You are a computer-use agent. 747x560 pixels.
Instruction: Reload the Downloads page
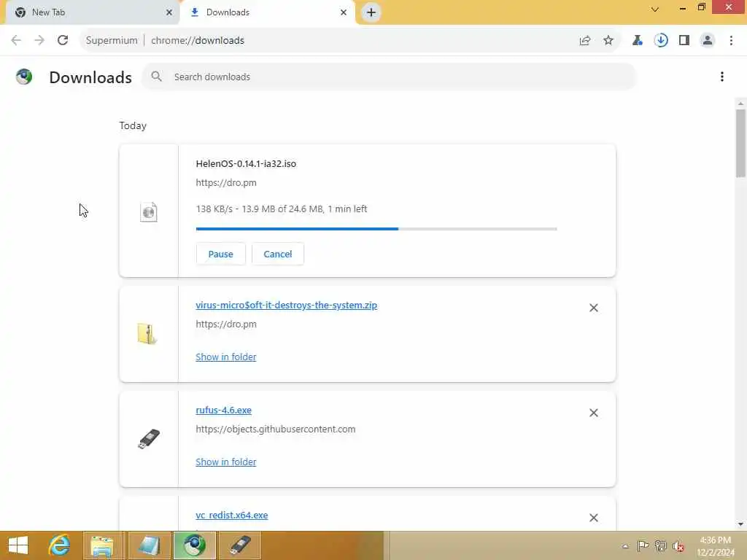tap(63, 41)
